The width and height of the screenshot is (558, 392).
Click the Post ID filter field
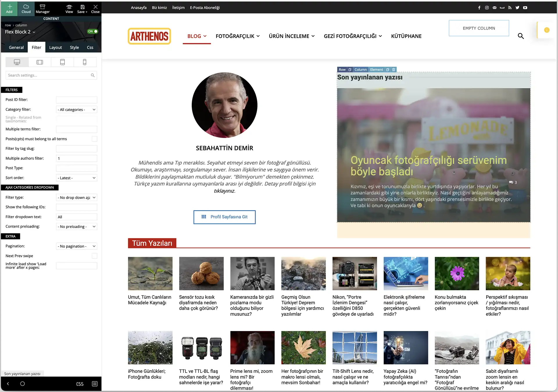(77, 100)
